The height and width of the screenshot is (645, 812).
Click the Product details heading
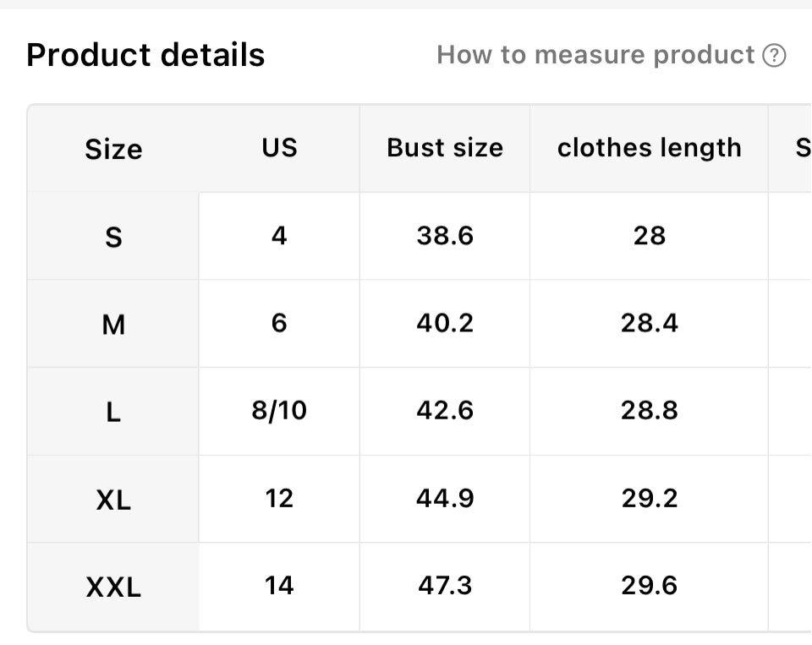coord(145,56)
